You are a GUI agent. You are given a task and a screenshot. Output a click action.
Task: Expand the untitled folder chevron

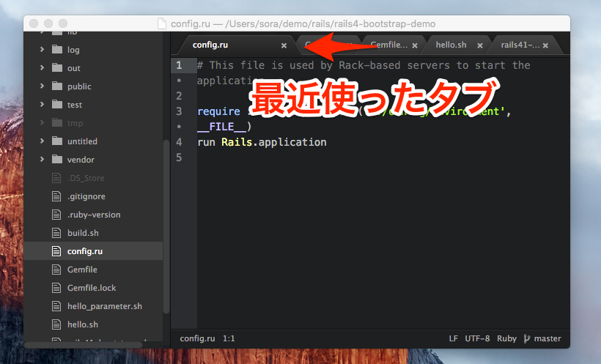click(x=42, y=141)
